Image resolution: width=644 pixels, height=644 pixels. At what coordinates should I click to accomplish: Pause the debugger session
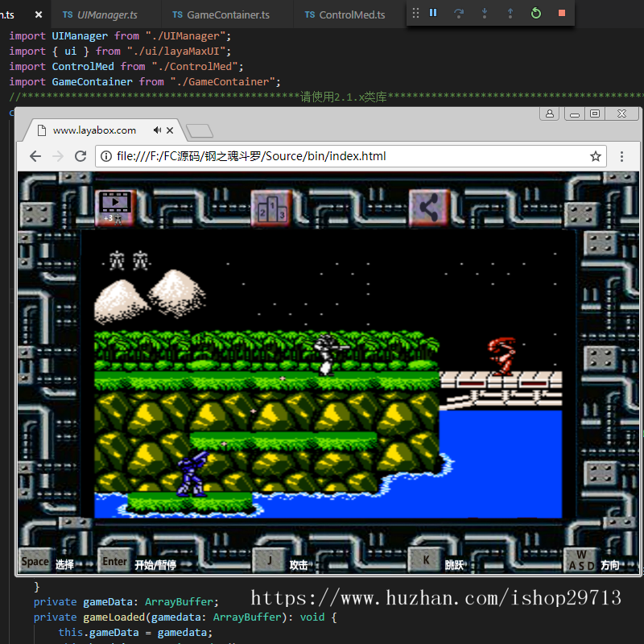pyautogui.click(x=433, y=13)
